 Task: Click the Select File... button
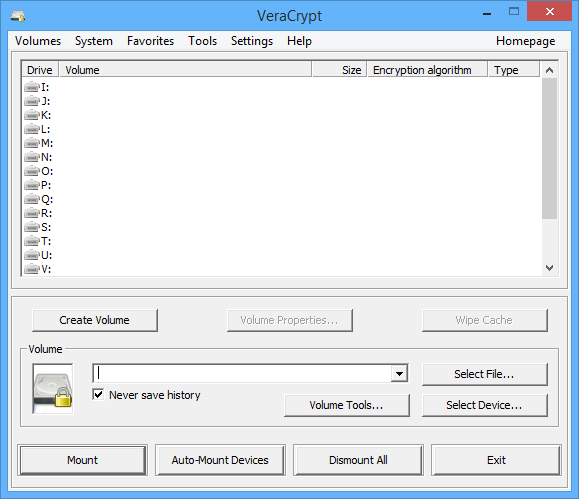pos(484,374)
